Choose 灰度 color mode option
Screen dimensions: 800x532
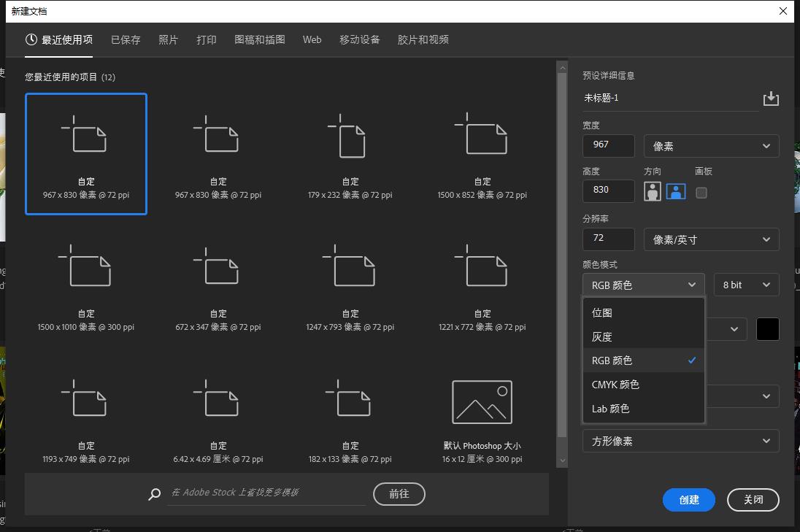coord(643,336)
